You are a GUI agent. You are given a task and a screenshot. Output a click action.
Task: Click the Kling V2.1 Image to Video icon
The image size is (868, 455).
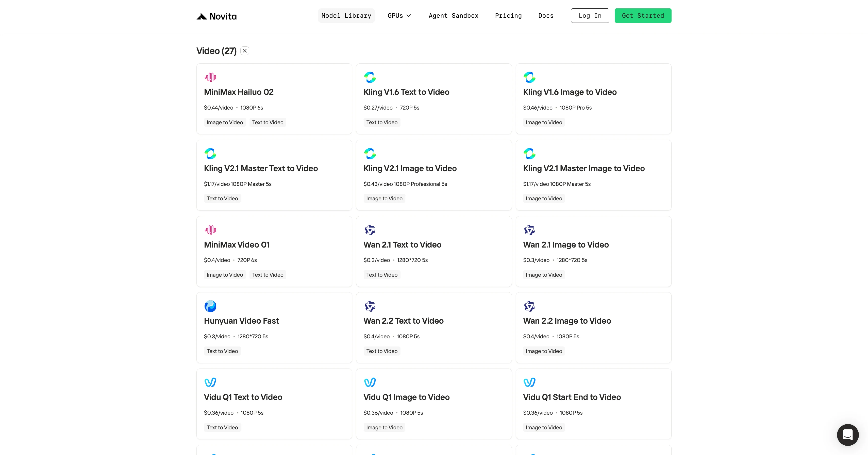(x=370, y=154)
